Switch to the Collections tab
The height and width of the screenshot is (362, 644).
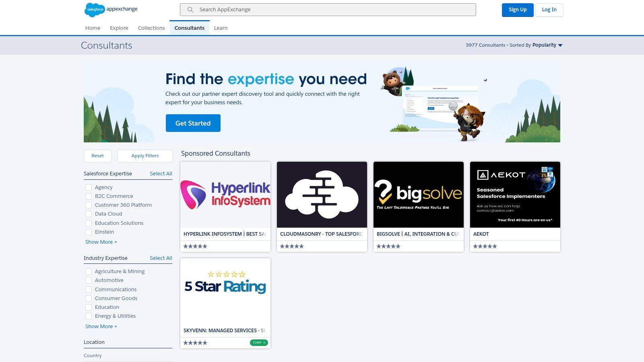pyautogui.click(x=151, y=28)
